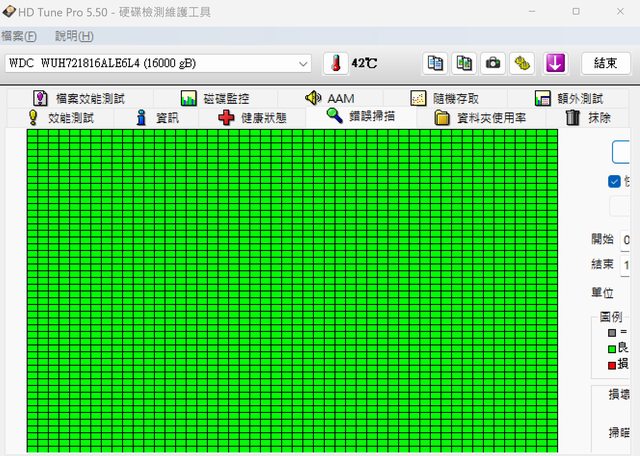Switch to the 磁碟監控 disk monitor tab
Screen dimensions: 640x456
(x=215, y=98)
